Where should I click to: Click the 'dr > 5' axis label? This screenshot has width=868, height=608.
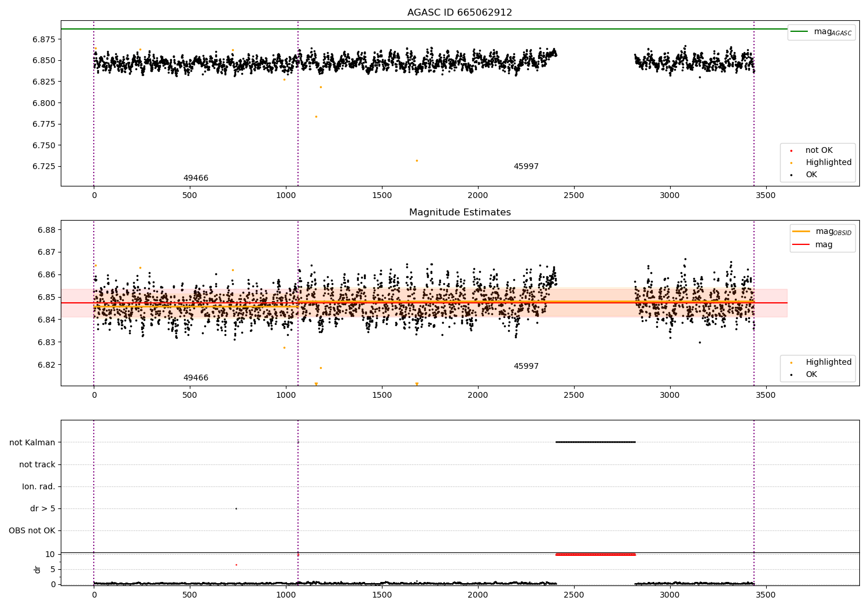(43, 508)
